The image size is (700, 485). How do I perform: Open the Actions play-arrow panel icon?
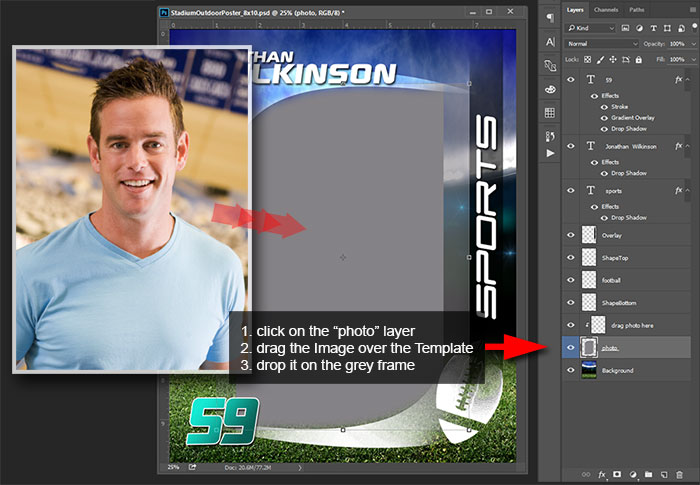point(550,153)
